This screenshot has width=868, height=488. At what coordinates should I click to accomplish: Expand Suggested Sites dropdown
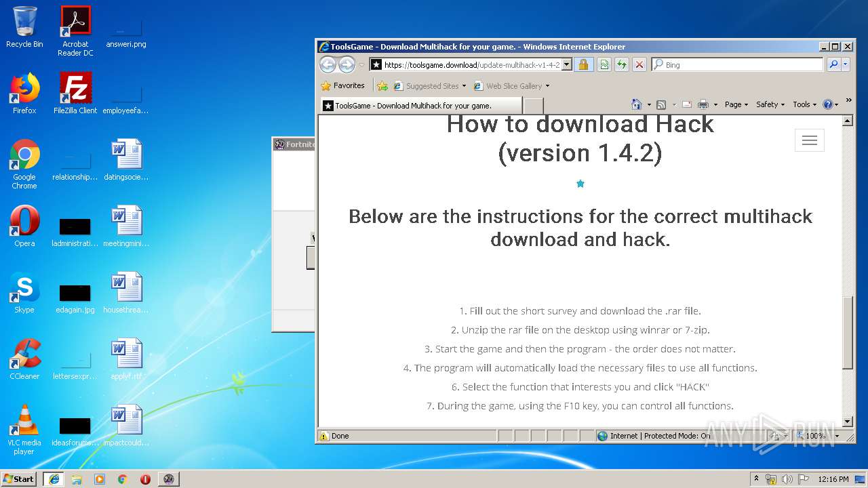click(464, 86)
